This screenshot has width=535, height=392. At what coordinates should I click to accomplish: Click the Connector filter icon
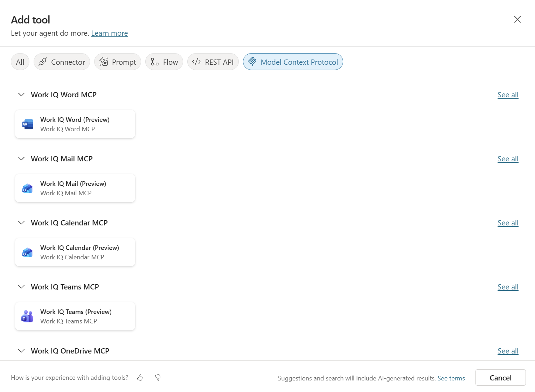pyautogui.click(x=42, y=62)
